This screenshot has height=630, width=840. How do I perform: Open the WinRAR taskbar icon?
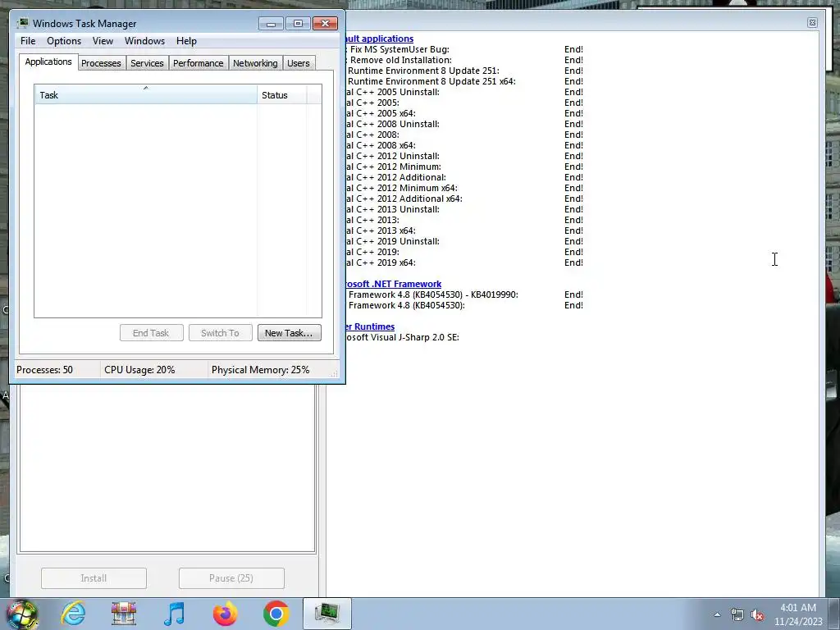coord(124,614)
